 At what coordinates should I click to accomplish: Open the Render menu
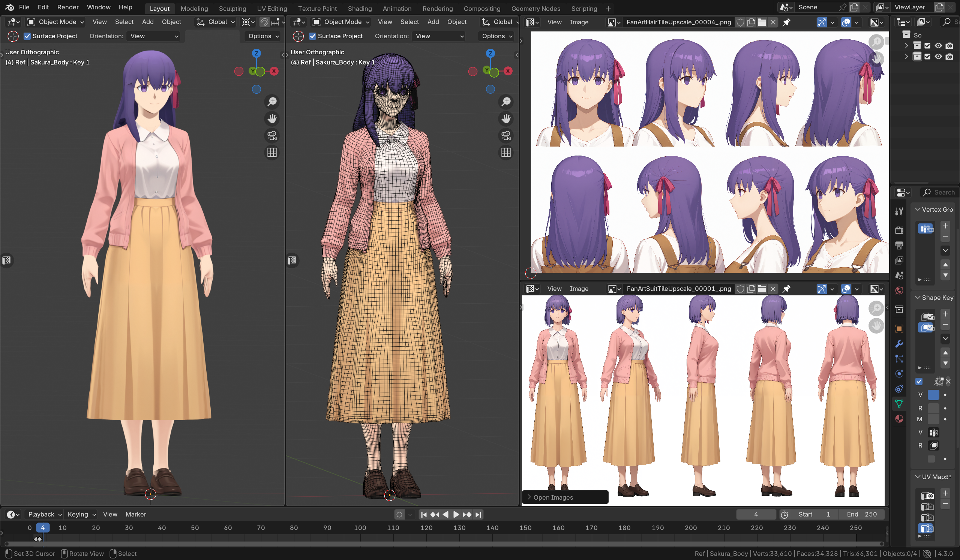coord(68,7)
